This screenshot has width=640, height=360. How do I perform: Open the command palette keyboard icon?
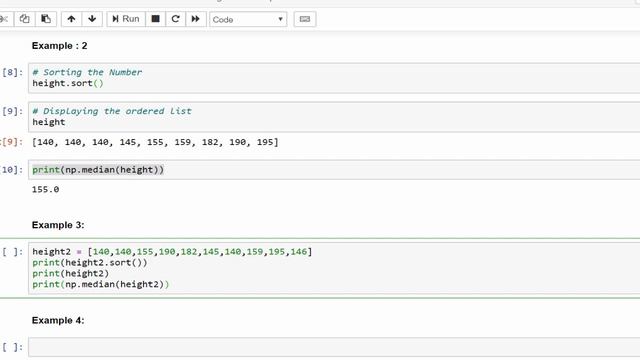[x=305, y=19]
